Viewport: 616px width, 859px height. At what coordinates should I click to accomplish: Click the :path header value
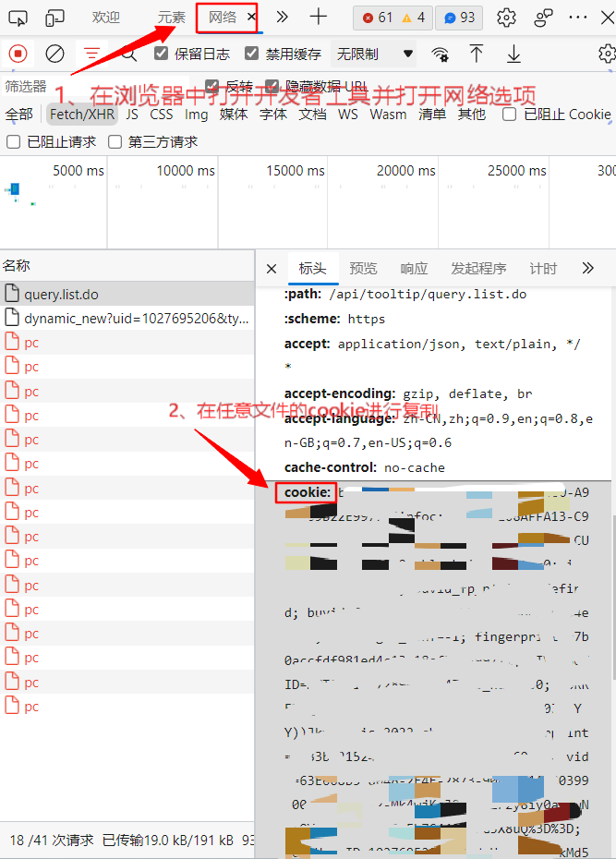(428, 295)
